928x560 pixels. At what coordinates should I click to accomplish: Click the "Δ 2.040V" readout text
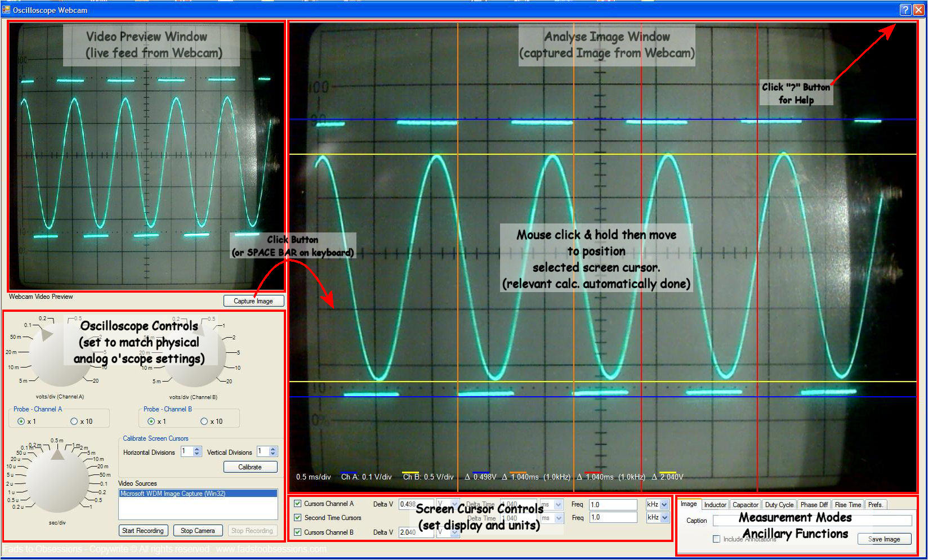(x=668, y=477)
